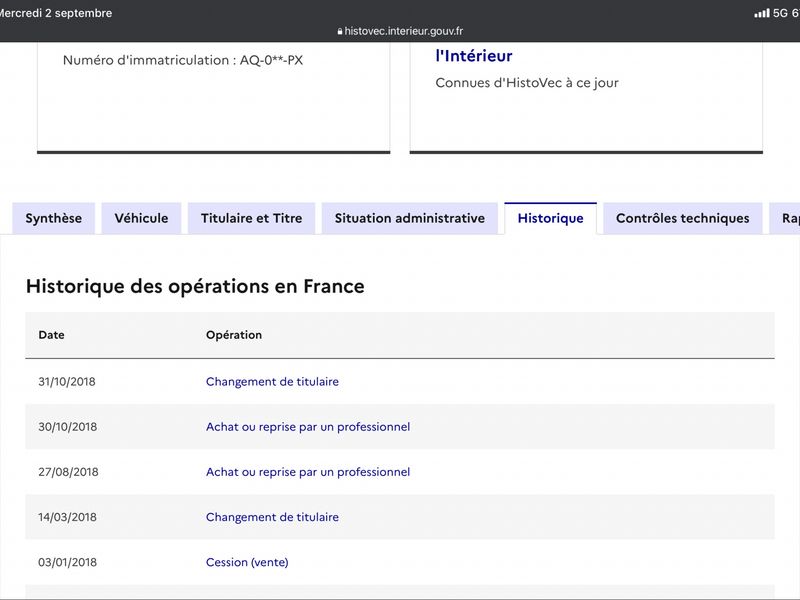Select the Situation administrative tab
This screenshot has height=600, width=800.
tap(410, 218)
